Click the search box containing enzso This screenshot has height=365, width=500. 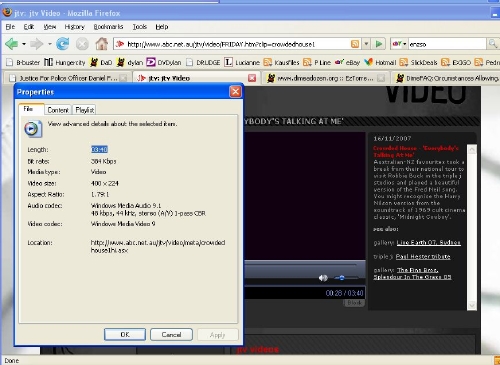pyautogui.click(x=447, y=44)
